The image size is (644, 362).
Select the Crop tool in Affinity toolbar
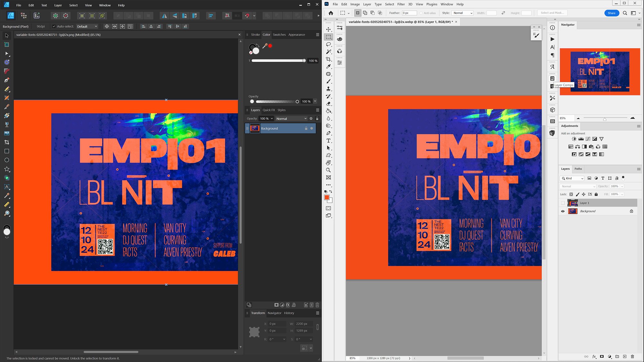tap(7, 142)
